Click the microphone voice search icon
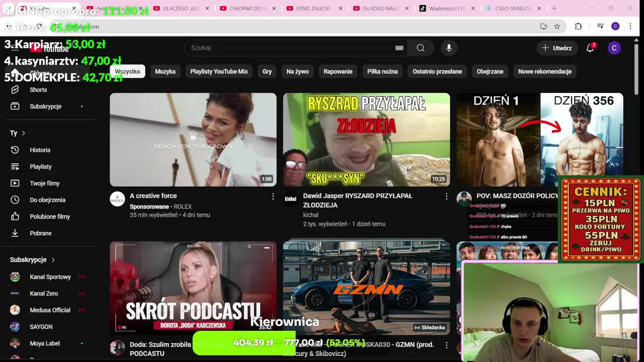 (x=449, y=48)
